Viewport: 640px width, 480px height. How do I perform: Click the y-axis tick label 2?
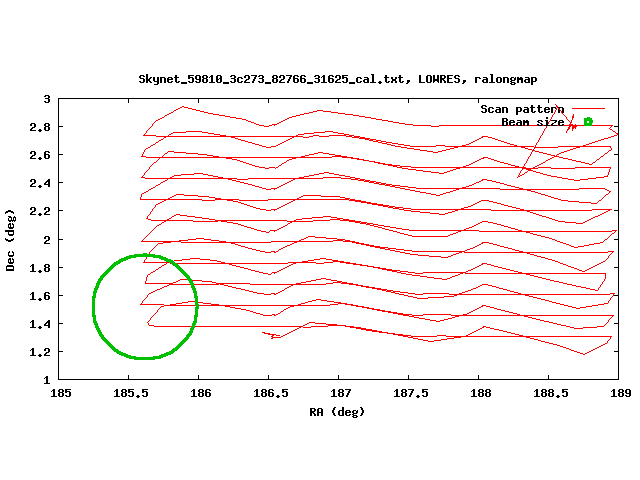pos(47,240)
